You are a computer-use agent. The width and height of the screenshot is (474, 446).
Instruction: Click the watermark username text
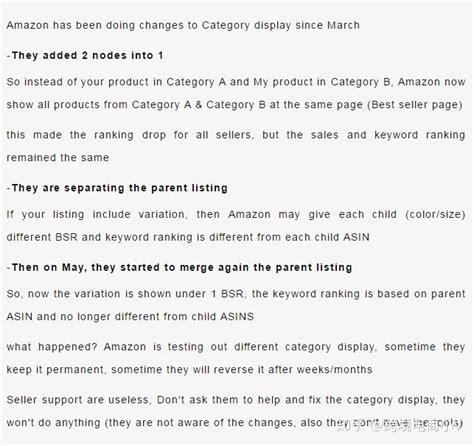pos(418,425)
